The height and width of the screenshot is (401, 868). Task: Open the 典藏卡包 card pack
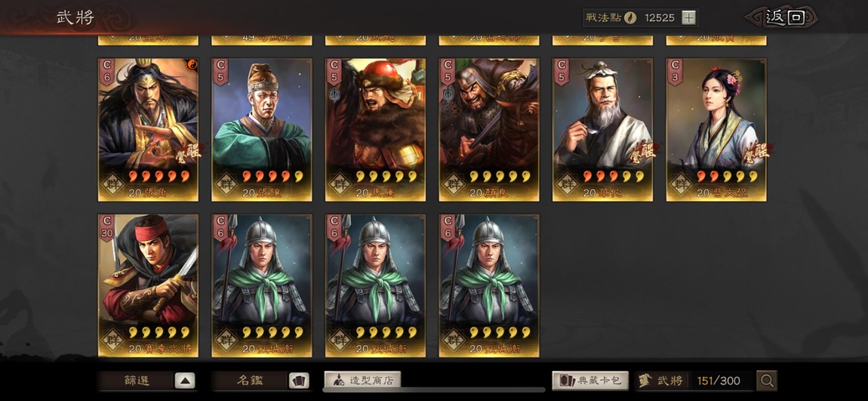(590, 381)
